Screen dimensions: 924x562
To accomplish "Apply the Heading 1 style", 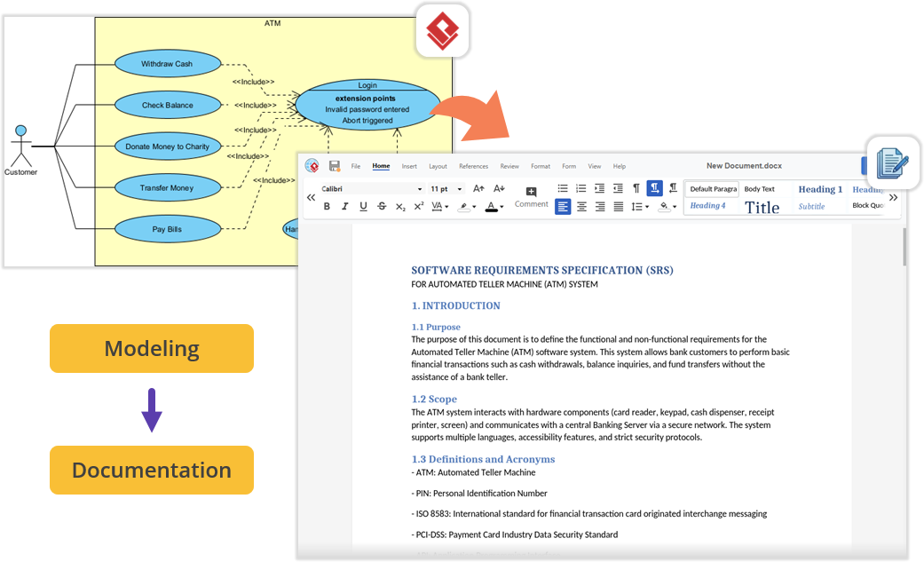I will (x=820, y=189).
